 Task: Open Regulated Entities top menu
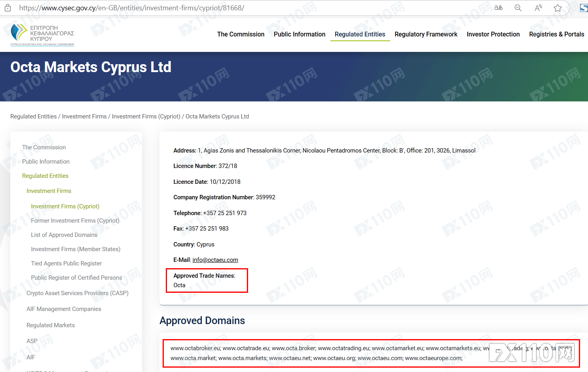(x=360, y=34)
